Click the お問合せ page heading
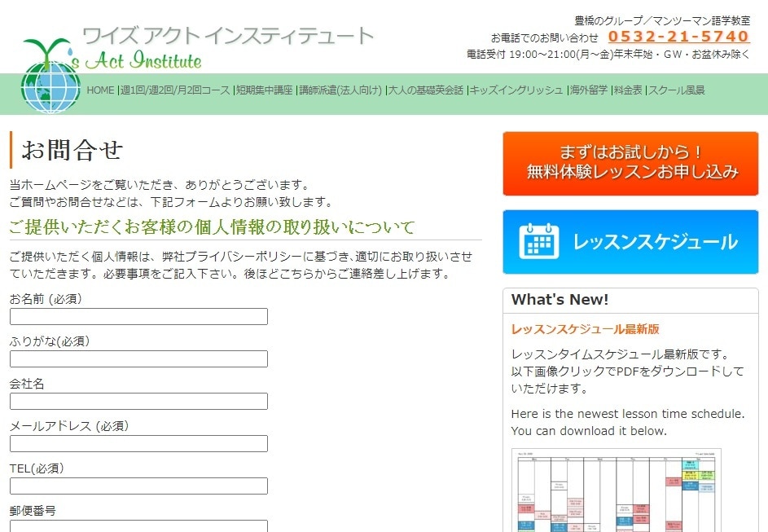Viewport: 768px width, 532px height. tap(72, 150)
